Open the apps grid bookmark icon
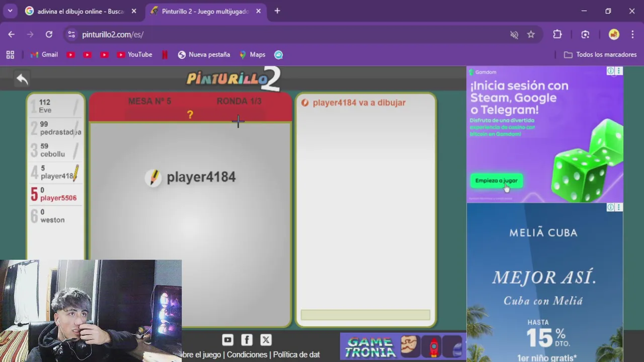 [x=10, y=55]
